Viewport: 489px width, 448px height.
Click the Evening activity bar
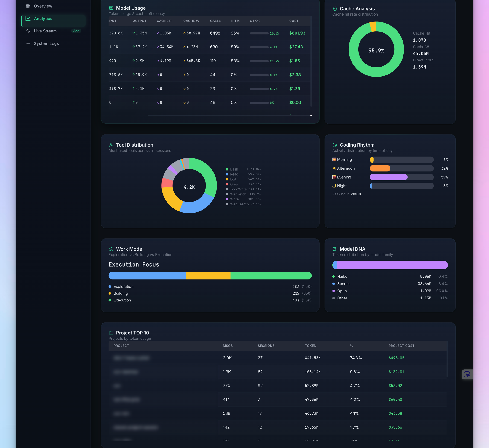pyautogui.click(x=401, y=177)
